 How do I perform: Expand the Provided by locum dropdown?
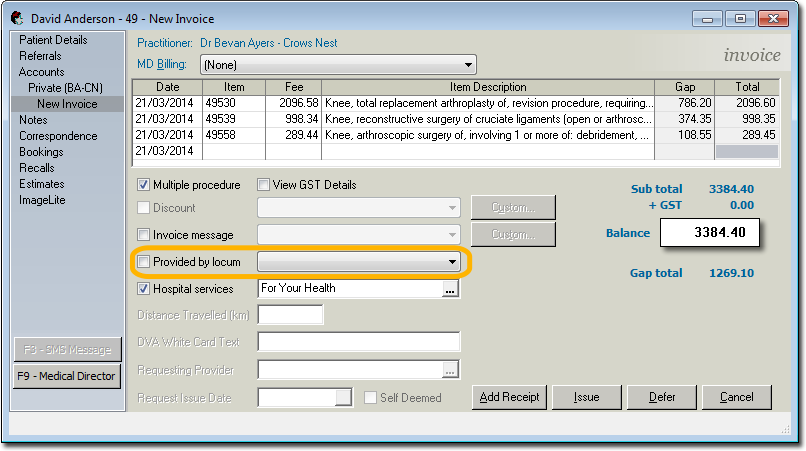point(451,262)
